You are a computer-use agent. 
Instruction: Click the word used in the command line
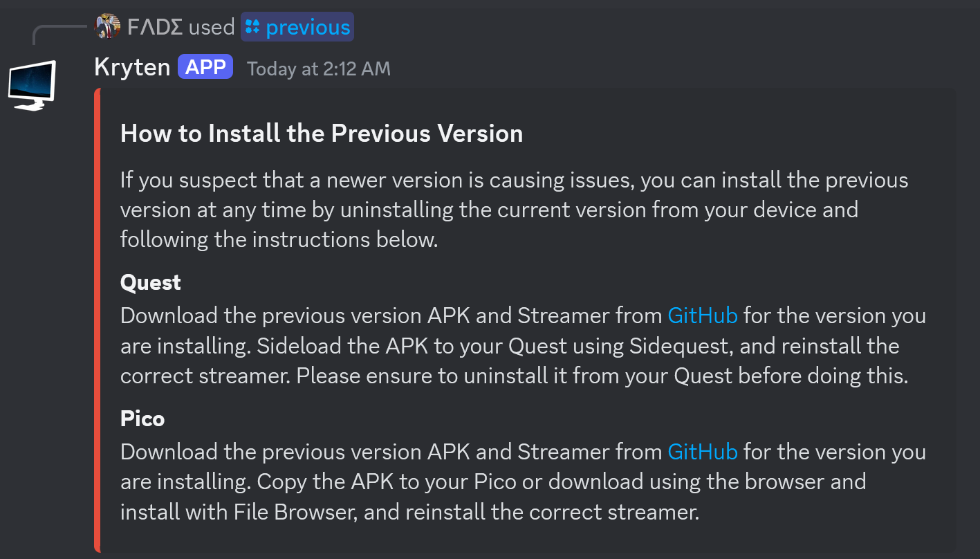coord(212,27)
